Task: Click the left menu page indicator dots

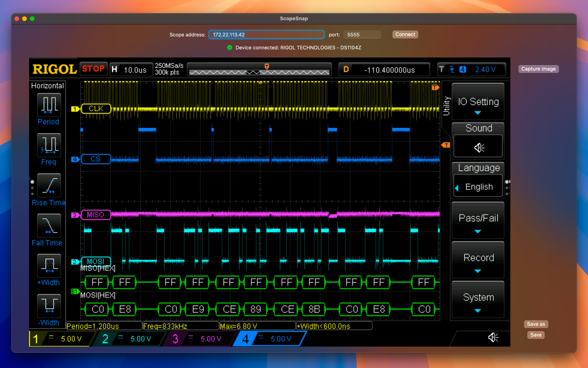Action: 32,188
